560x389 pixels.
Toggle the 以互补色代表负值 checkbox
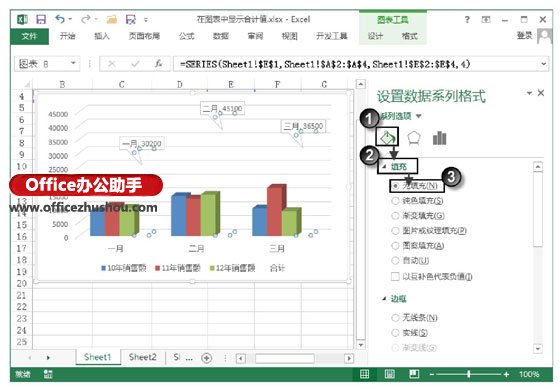(395, 276)
